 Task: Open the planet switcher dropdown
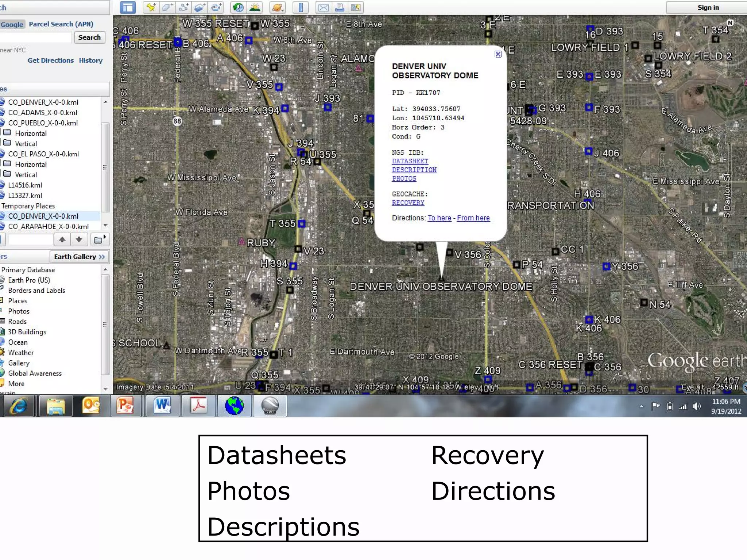click(x=278, y=7)
